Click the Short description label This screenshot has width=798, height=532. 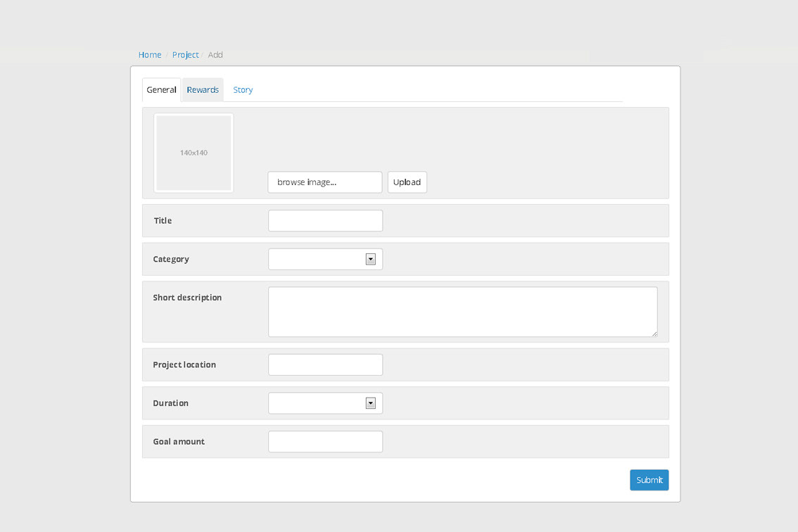[187, 298]
